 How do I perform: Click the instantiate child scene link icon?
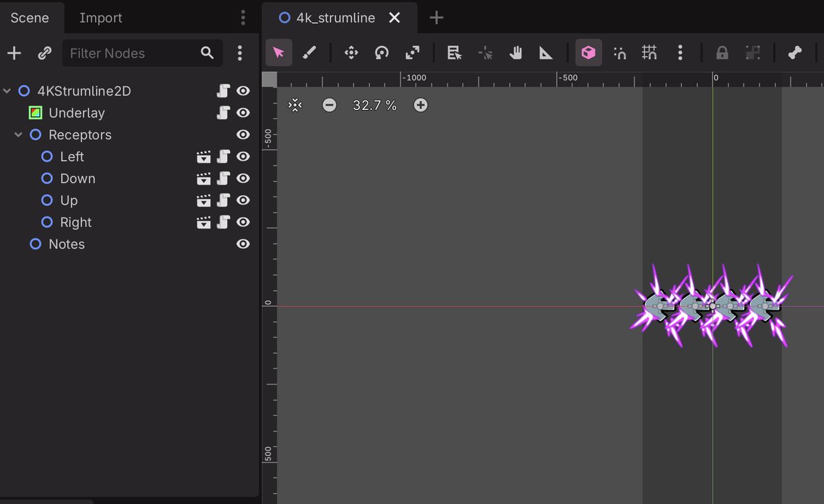click(x=45, y=53)
